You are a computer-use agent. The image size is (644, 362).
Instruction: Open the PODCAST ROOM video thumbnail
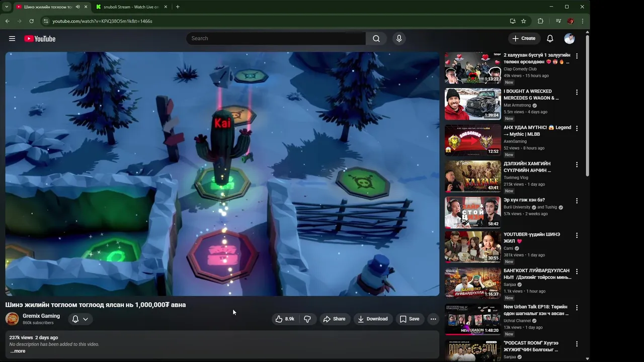pyautogui.click(x=473, y=351)
